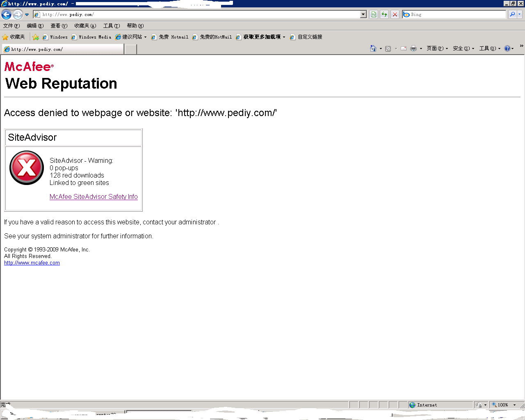Image resolution: width=525 pixels, height=420 pixels.
Task: Open the 帮助(H) menu
Action: tap(135, 26)
